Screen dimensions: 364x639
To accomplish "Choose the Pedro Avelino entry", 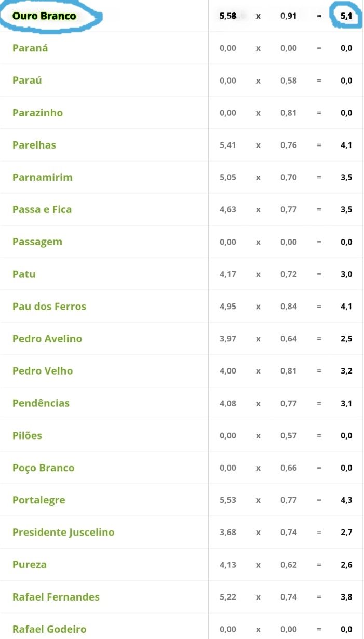I will 47,338.
